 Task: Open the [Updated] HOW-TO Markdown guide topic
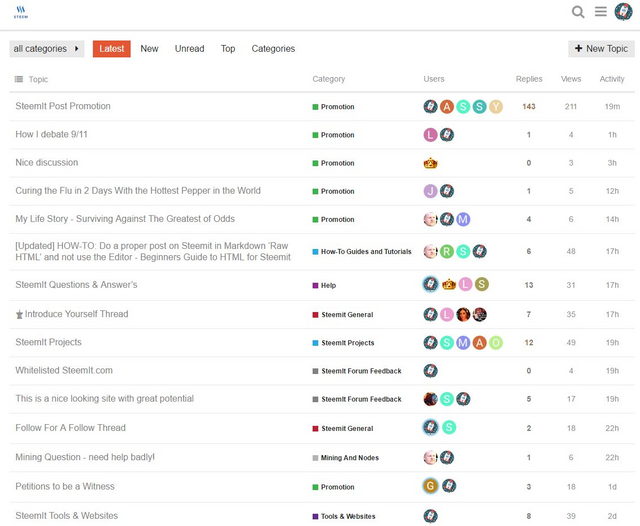tap(153, 251)
